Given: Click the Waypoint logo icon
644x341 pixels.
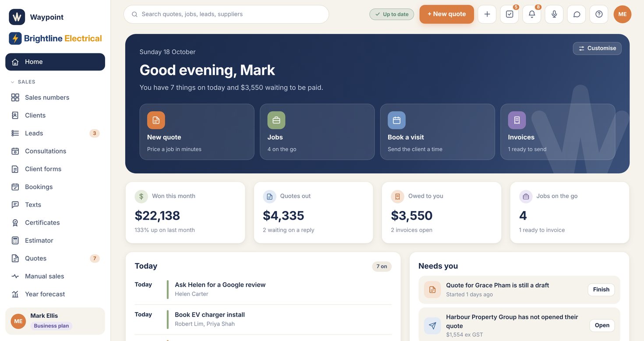Looking at the screenshot, I should [x=17, y=17].
